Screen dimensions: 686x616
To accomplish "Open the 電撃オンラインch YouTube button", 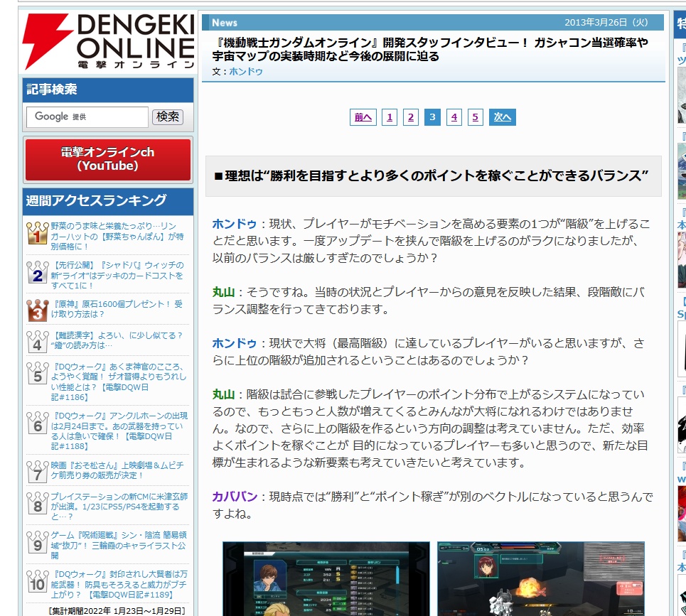I will 108,159.
